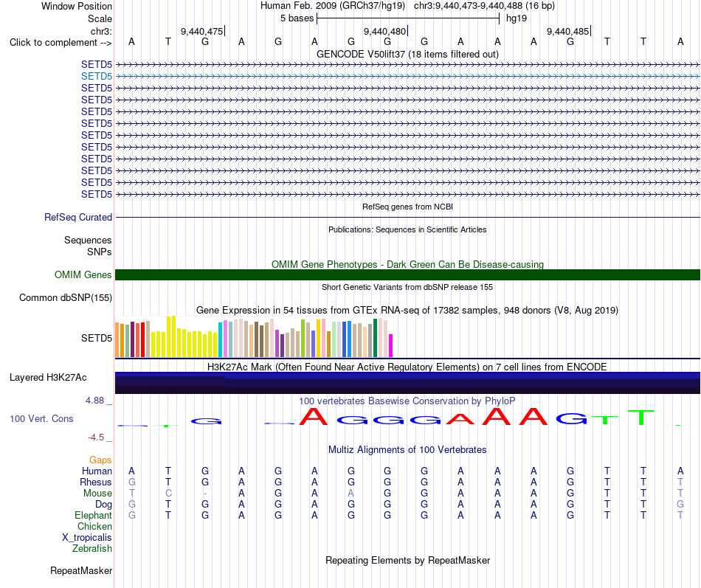
Task: Click the magenta bar in GTEx expression chart
Action: 391,346
